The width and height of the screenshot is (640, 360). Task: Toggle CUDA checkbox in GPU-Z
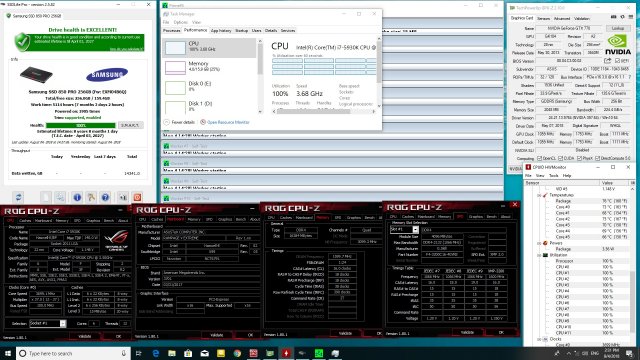click(x=560, y=158)
